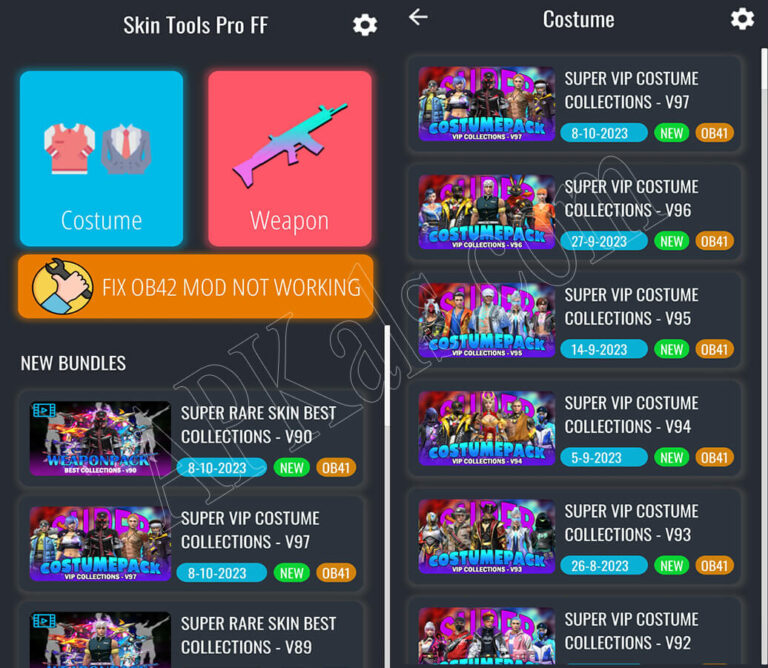Go back using the arrow icon
The image size is (768, 668).
click(418, 17)
